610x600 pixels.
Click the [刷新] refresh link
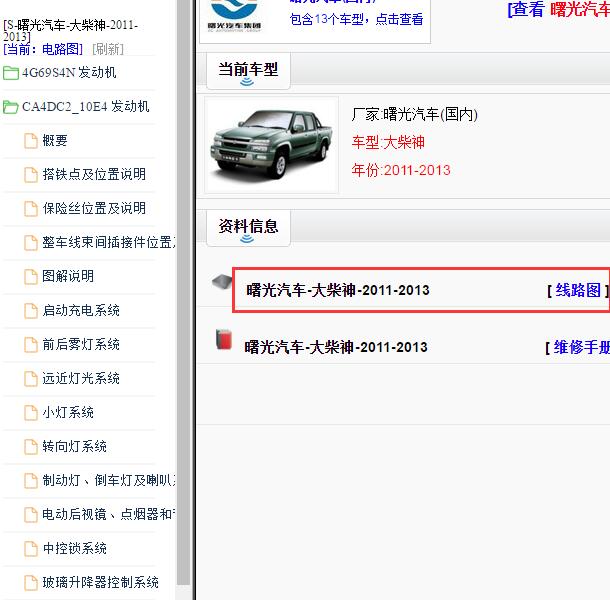click(108, 49)
